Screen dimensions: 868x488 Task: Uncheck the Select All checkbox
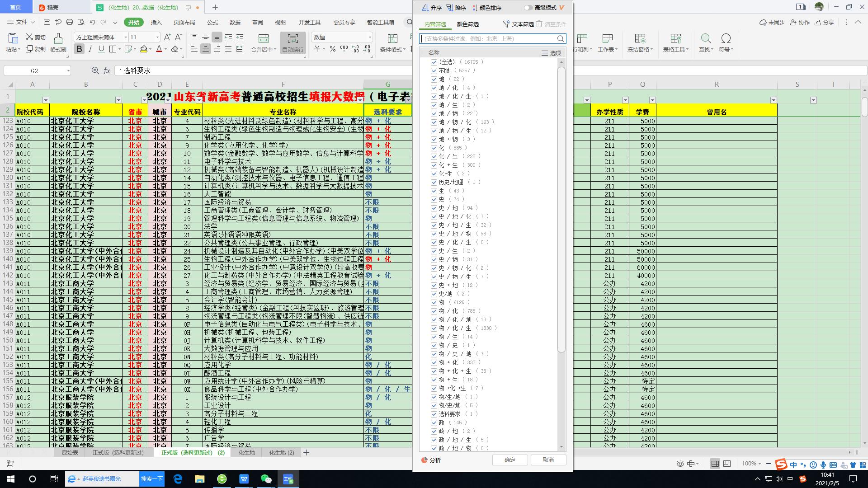(x=434, y=62)
